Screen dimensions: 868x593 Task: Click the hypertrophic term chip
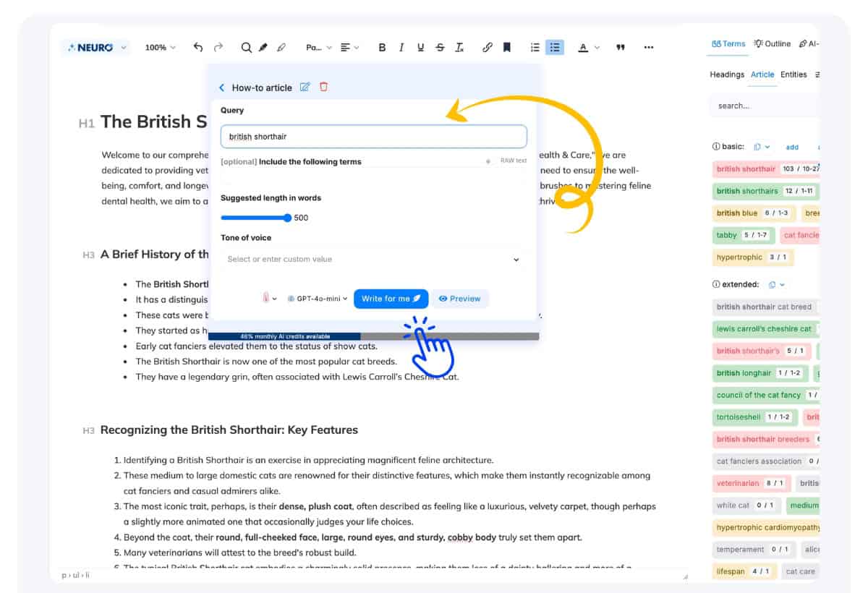753,257
